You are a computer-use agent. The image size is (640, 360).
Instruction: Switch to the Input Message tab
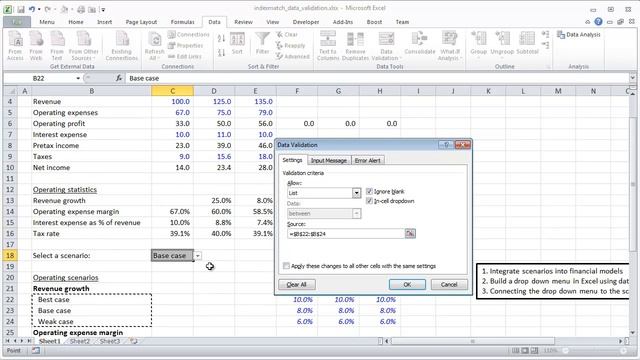tap(329, 160)
